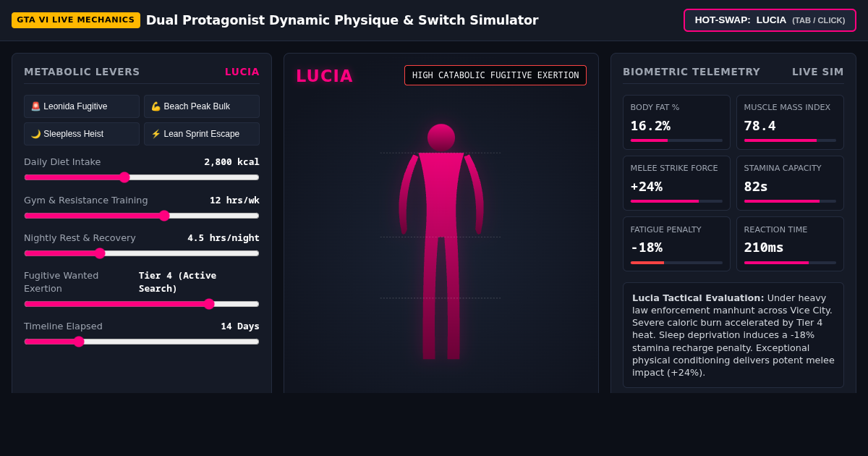This screenshot has width=868, height=456.
Task: Click the Dual Protagonist simulator title
Action: (342, 20)
